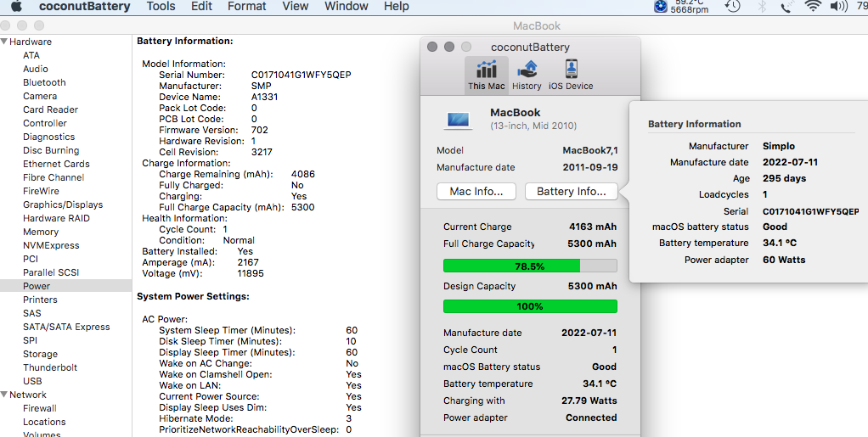
Task: Select USB in the sidebar
Action: tap(32, 381)
